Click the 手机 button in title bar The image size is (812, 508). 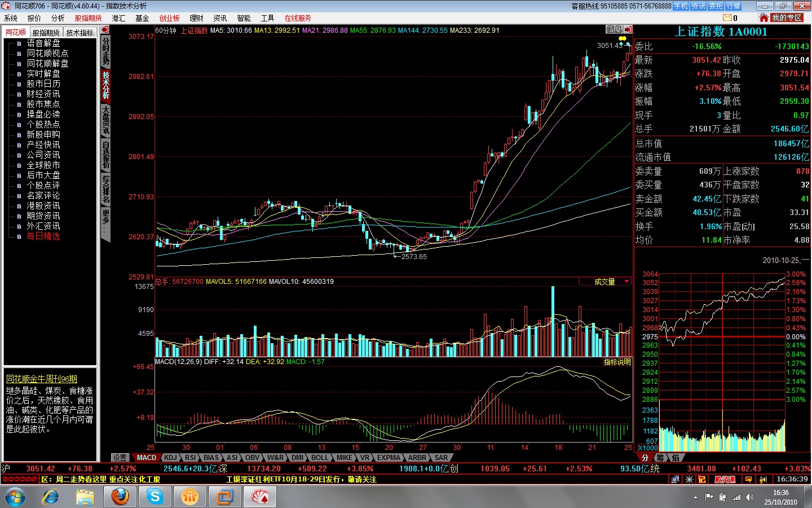click(681, 6)
